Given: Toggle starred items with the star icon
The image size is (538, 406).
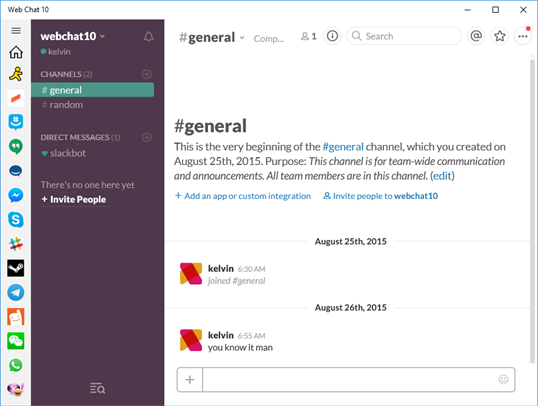Looking at the screenshot, I should coord(500,36).
